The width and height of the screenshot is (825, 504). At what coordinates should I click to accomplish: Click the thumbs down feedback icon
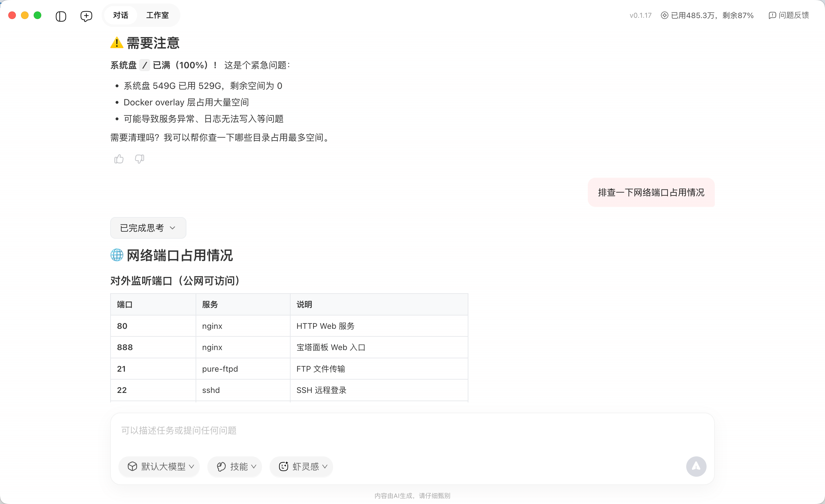coord(139,159)
